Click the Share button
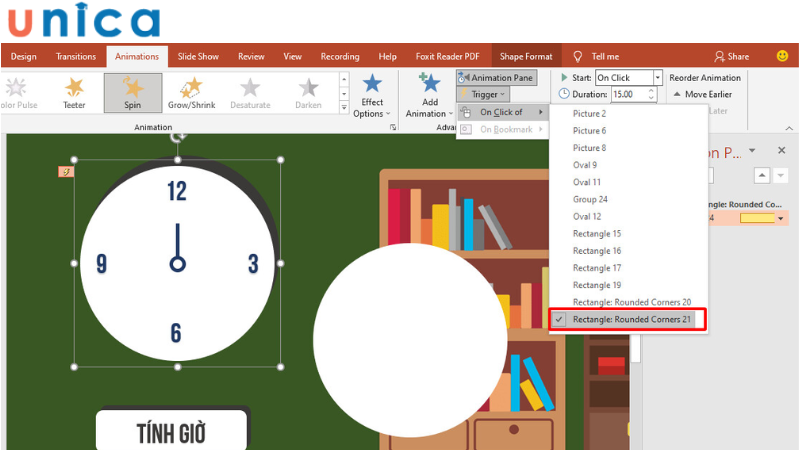Viewport: 800px width, 450px height. coord(731,57)
